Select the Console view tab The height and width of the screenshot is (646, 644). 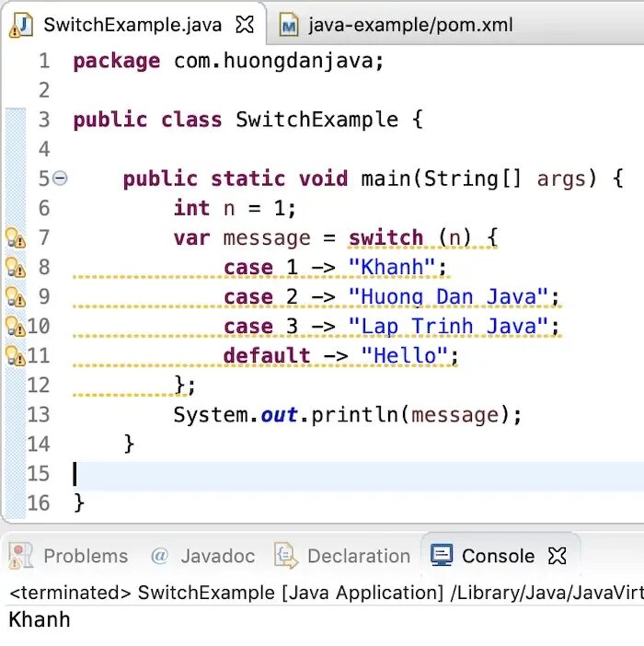499,556
